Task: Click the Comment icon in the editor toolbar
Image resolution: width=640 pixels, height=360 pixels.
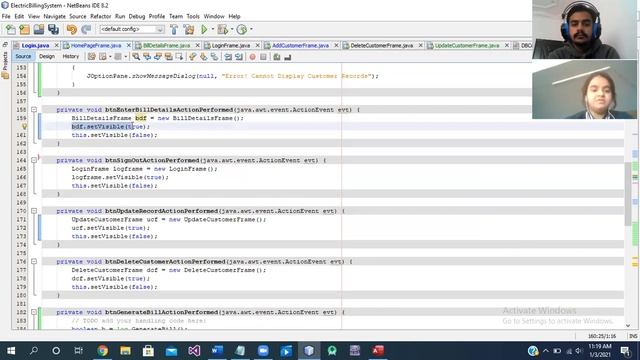Action: (277, 57)
